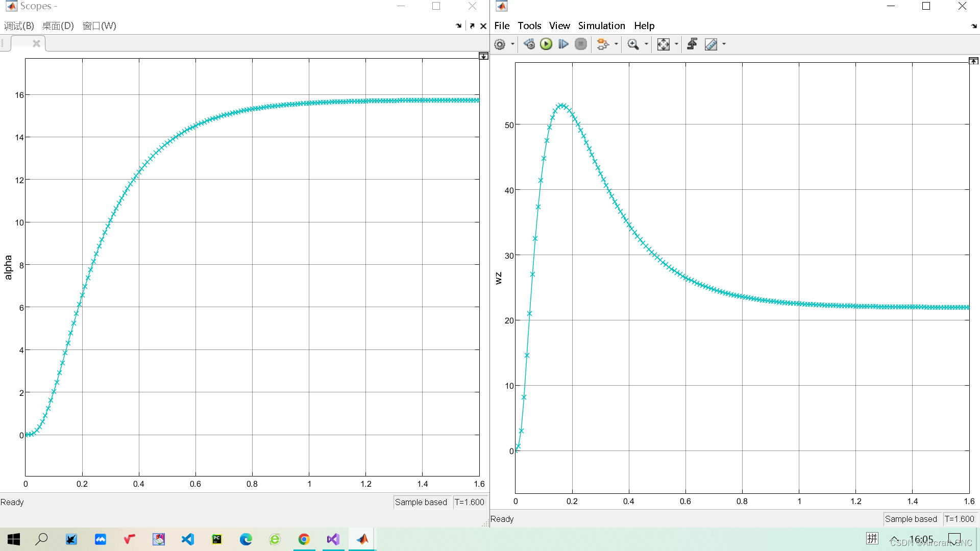Open the View menu
Screen dimensions: 980x551
[559, 26]
